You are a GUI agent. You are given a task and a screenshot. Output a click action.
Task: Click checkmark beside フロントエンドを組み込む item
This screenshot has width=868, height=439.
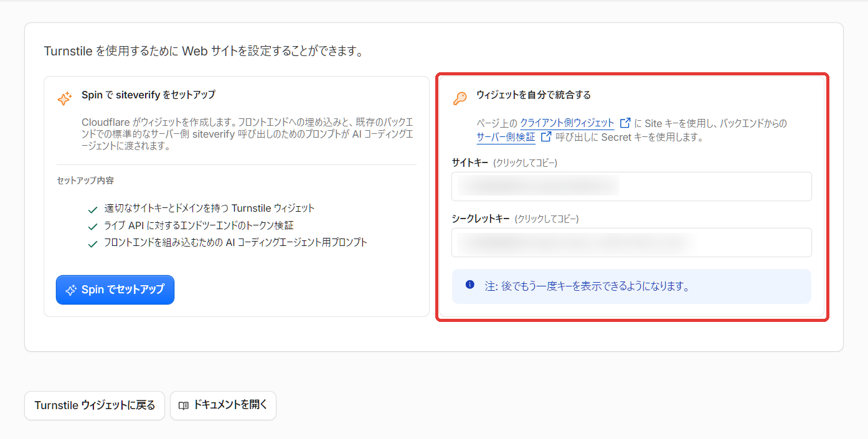(x=93, y=243)
